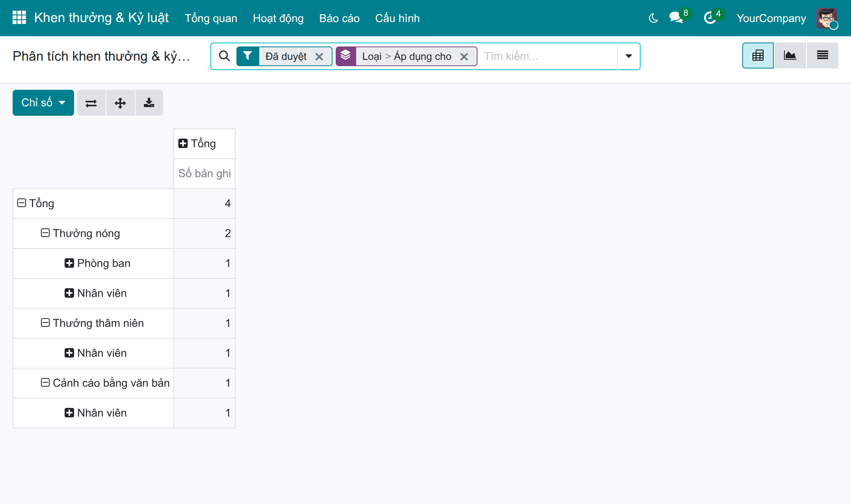Open the Báo cáo menu
The height and width of the screenshot is (504, 851).
coord(339,18)
